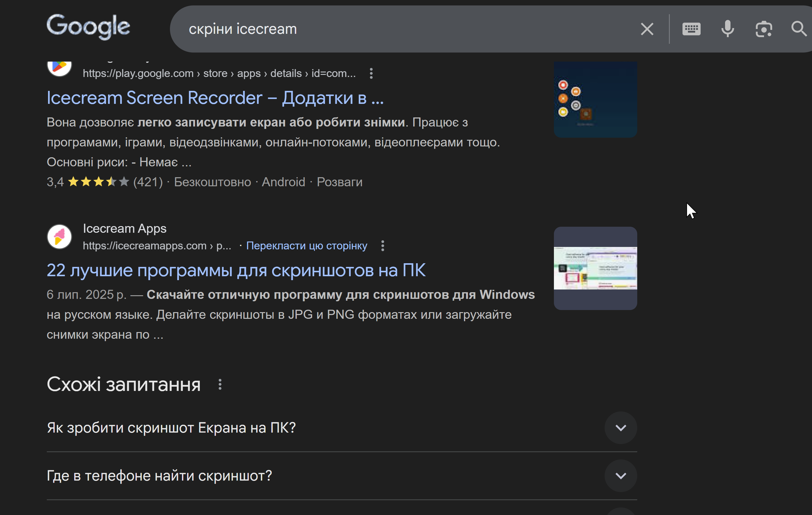The height and width of the screenshot is (515, 812).
Task: Open Google Lens image search
Action: 763,29
